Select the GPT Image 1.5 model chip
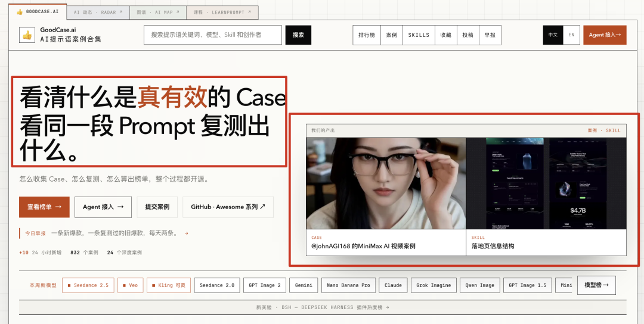The height and width of the screenshot is (324, 644). [x=527, y=285]
